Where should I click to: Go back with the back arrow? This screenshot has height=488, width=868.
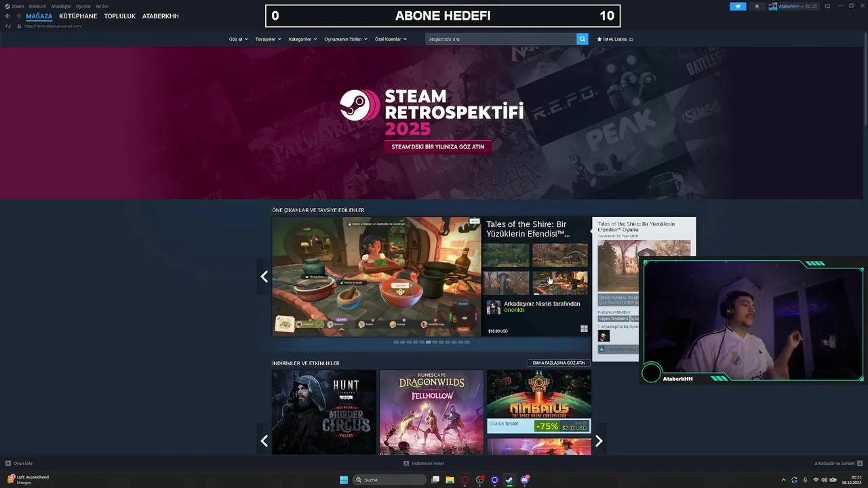pos(8,16)
